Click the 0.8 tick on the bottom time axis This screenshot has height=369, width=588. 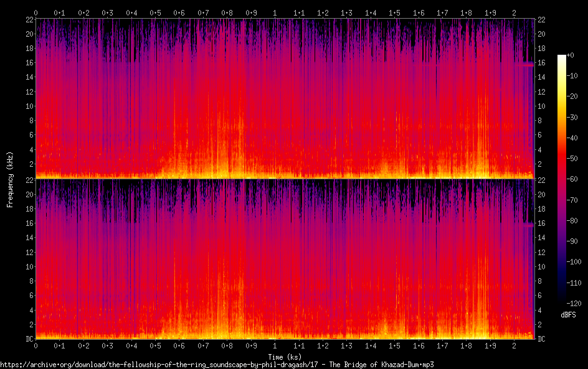(227, 345)
